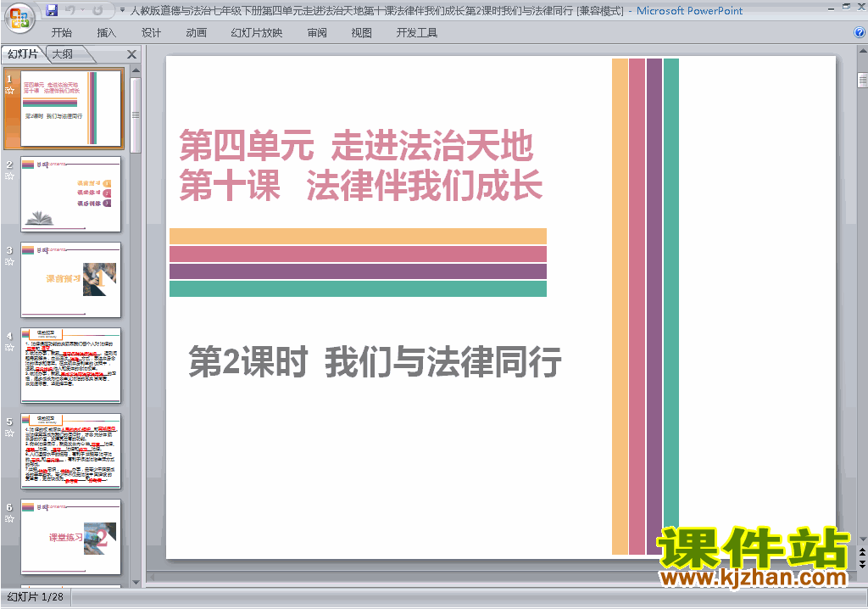The image size is (868, 609).
Task: Play animations using slide 3's star icon
Action: coord(9,261)
